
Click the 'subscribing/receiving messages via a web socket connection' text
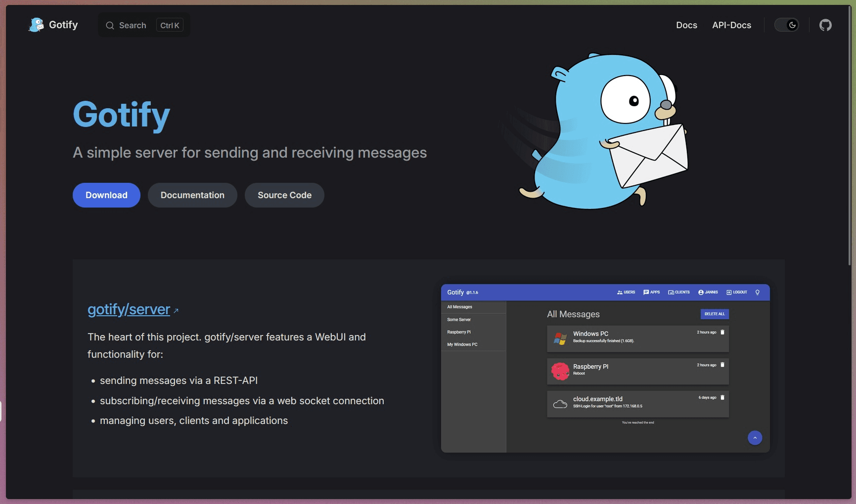(x=242, y=401)
